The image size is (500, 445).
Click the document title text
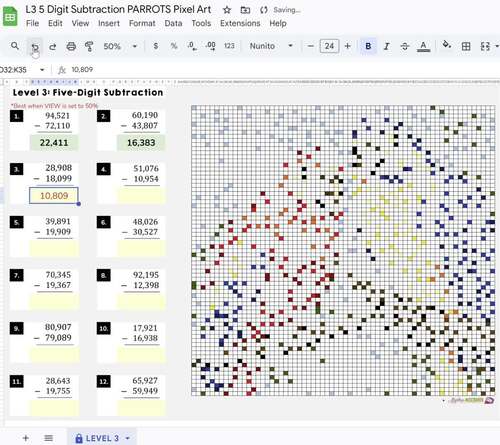(x=118, y=9)
